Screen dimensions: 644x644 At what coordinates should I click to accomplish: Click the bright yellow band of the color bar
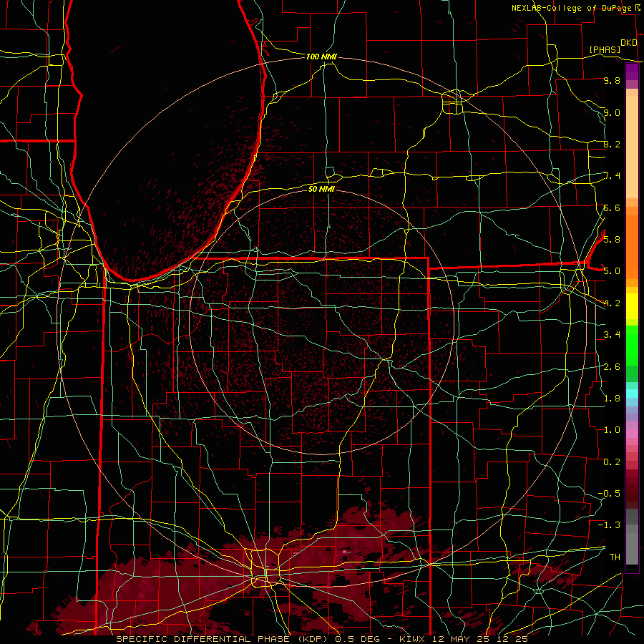pyautogui.click(x=632, y=306)
